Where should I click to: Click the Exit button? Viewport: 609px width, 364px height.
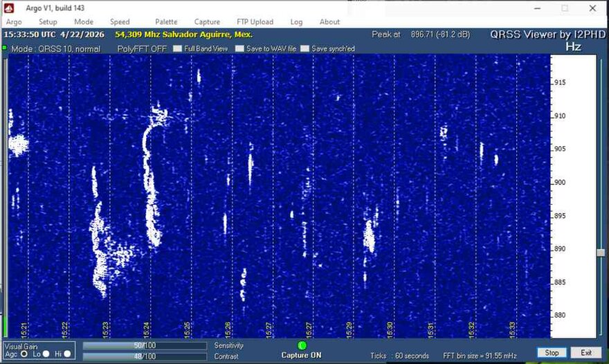coord(586,353)
